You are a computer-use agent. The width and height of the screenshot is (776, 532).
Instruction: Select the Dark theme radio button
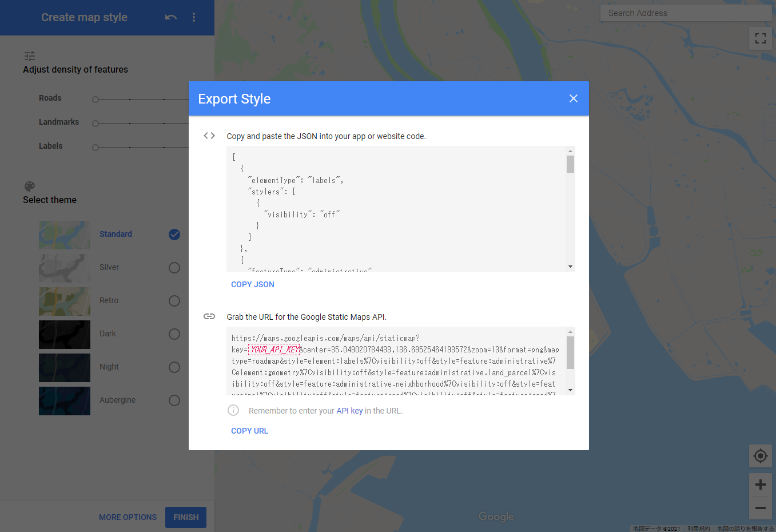(x=174, y=334)
